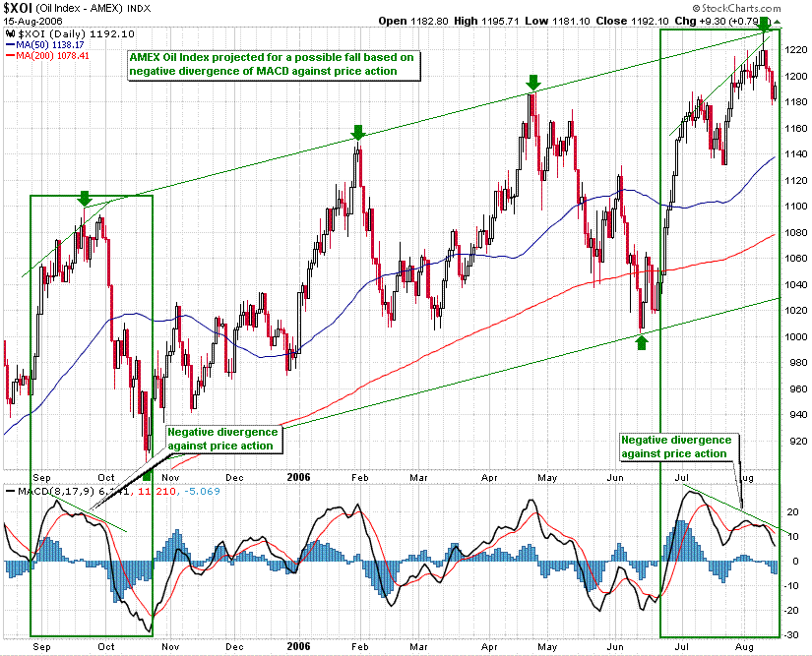
Task: Click 'Sep' on the price panel date axis
Action: [42, 477]
